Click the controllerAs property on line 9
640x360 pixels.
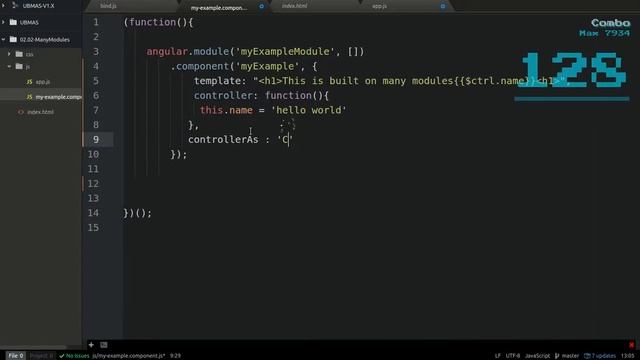click(x=223, y=140)
